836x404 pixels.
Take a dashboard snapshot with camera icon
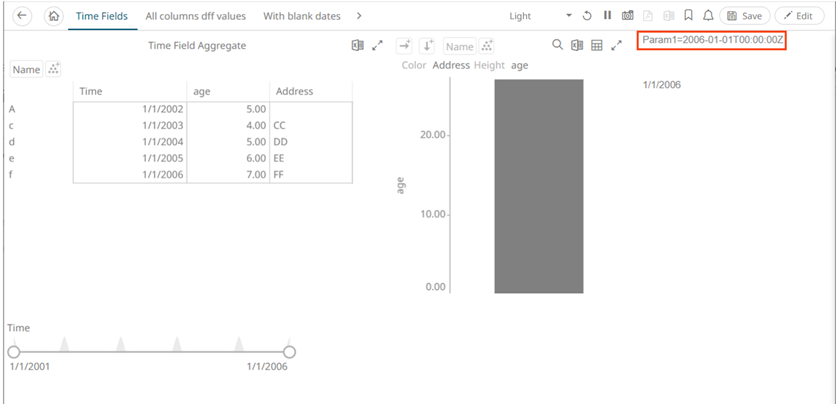628,15
